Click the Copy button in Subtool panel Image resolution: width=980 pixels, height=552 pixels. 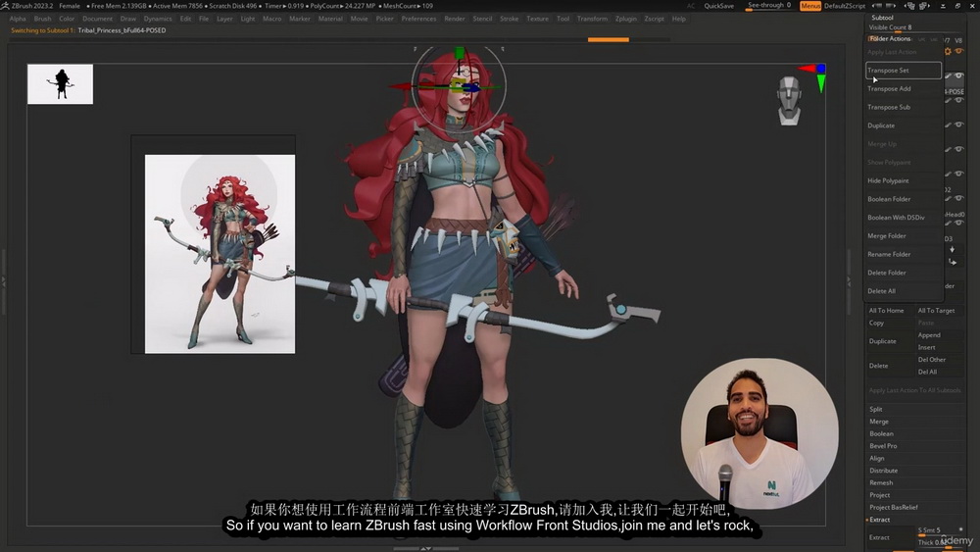890,324
